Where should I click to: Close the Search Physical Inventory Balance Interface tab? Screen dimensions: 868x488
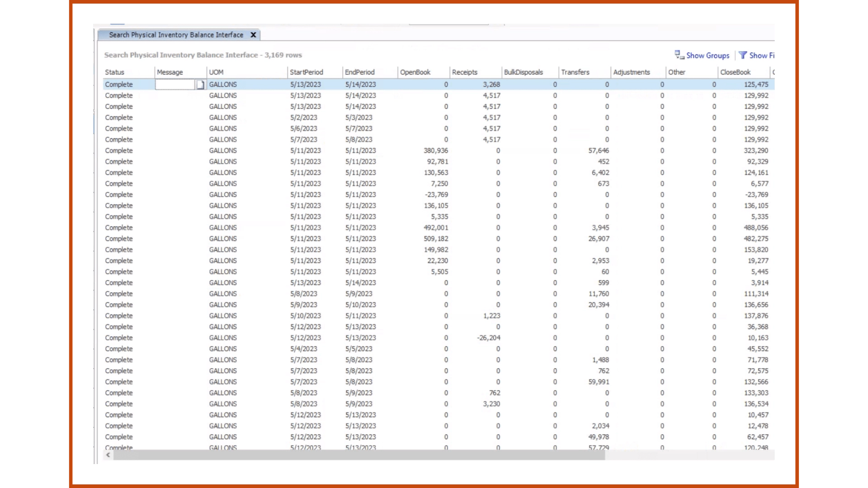(x=254, y=35)
